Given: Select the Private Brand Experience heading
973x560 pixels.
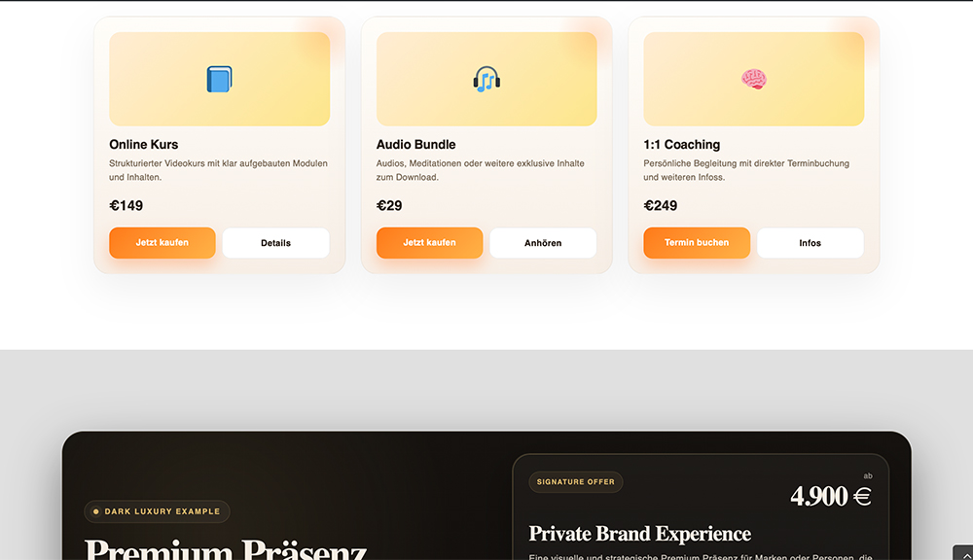Looking at the screenshot, I should [x=639, y=534].
